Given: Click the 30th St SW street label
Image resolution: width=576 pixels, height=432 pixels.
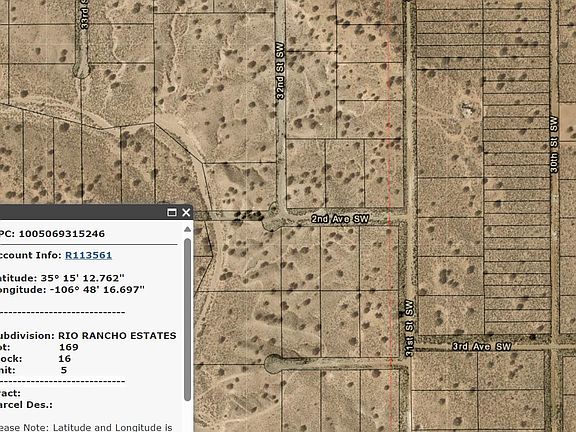Looking at the screenshot, I should tap(554, 144).
